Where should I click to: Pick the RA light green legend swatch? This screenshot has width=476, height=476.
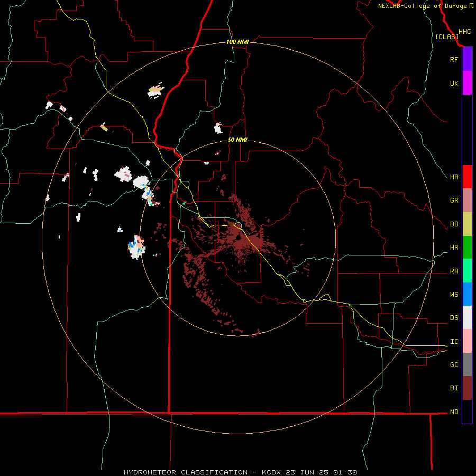pos(467,271)
